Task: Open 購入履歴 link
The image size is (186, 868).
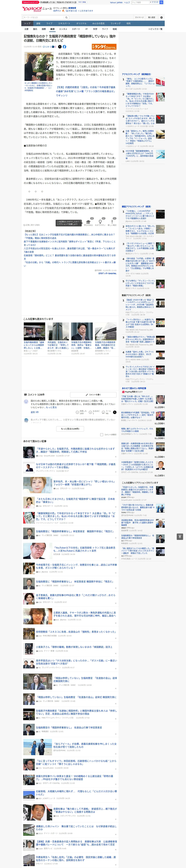Action: click(152, 17)
